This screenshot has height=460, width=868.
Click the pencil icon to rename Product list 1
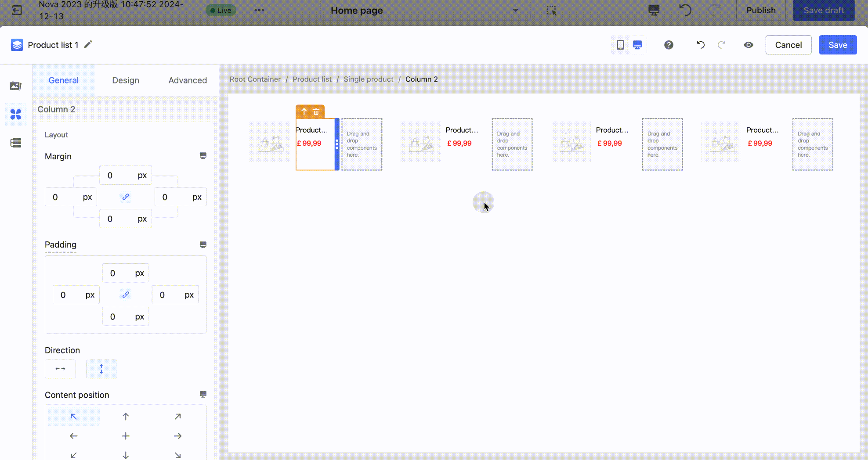tap(88, 44)
